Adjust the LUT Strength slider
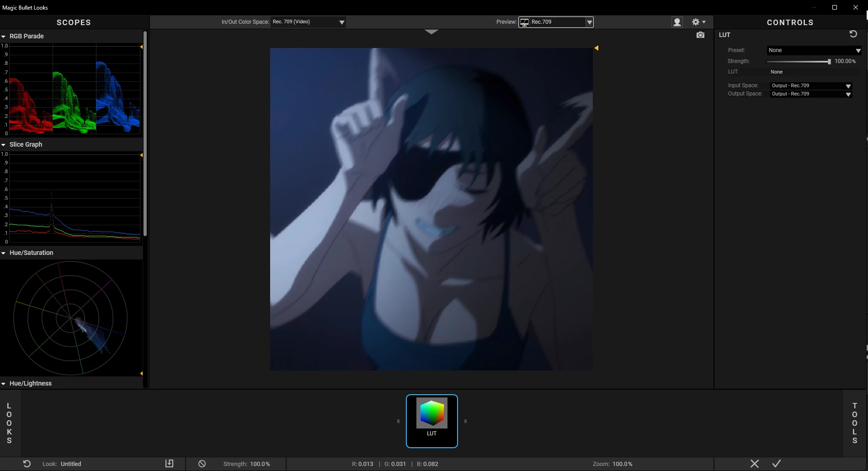This screenshot has width=868, height=471. click(x=799, y=61)
